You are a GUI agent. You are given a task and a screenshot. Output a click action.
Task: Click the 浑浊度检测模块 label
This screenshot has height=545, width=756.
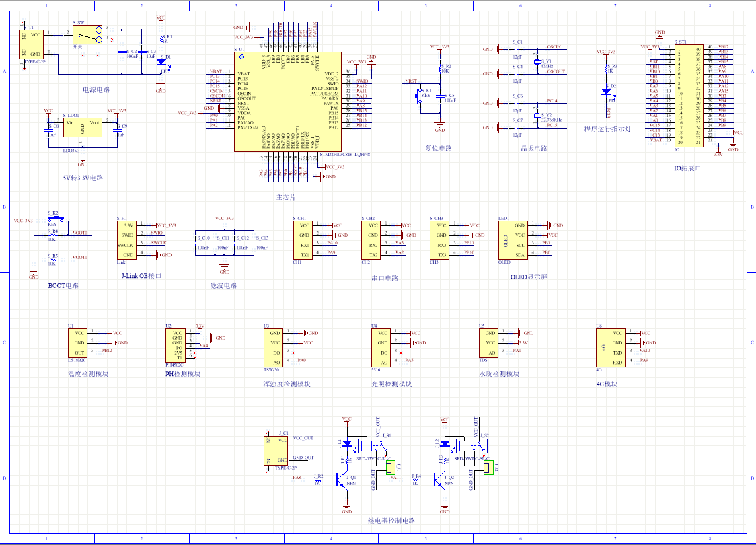(x=287, y=384)
